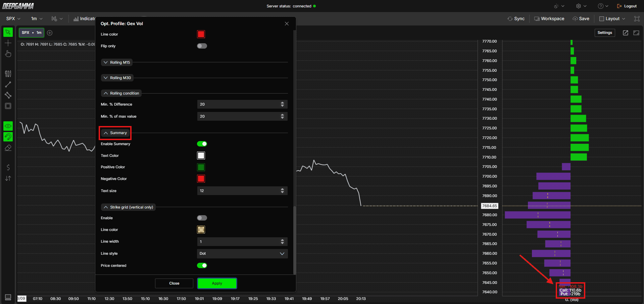Viewport: 644px width, 304px height.
Task: Add a new chart tab with plus icon
Action: (50, 33)
